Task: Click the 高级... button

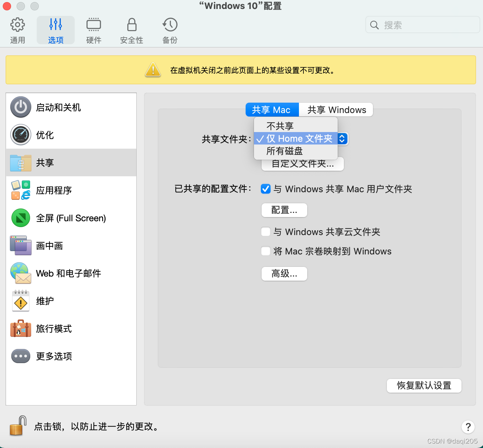Action: 284,274
